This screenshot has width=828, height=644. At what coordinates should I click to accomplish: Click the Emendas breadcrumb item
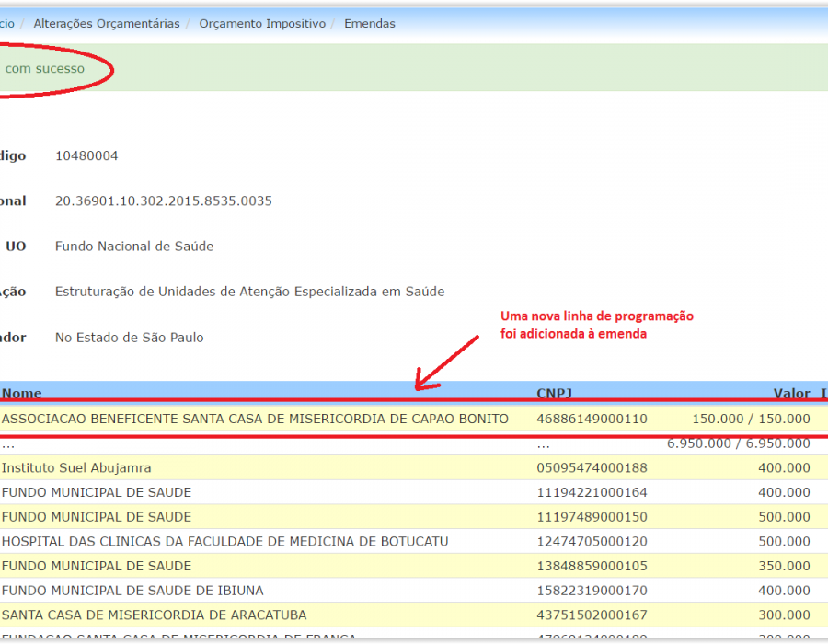370,24
